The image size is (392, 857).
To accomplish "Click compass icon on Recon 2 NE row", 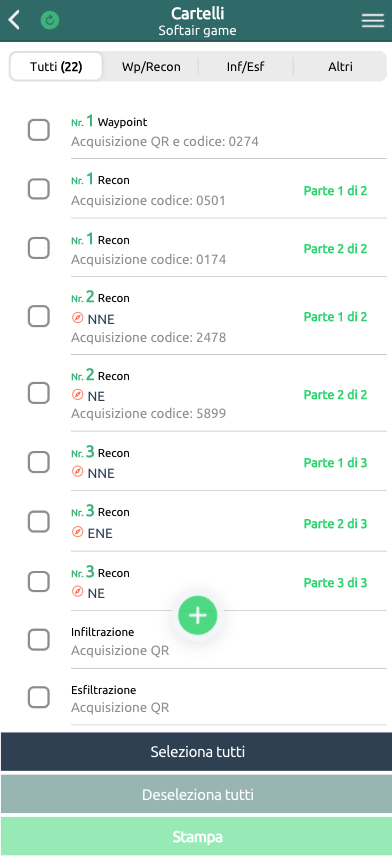I will [x=78, y=395].
